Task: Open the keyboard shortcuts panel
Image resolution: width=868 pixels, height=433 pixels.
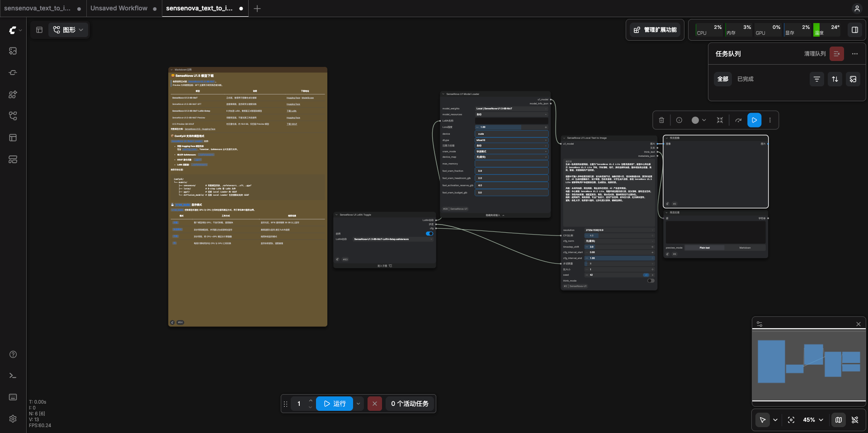Action: (13, 397)
